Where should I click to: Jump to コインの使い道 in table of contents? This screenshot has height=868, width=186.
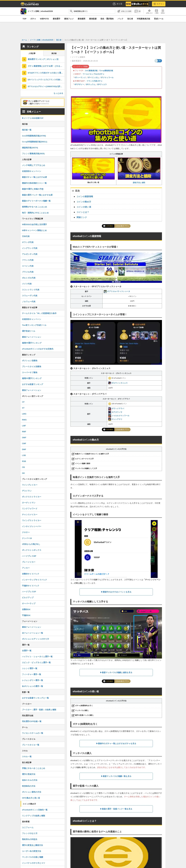[84, 207]
